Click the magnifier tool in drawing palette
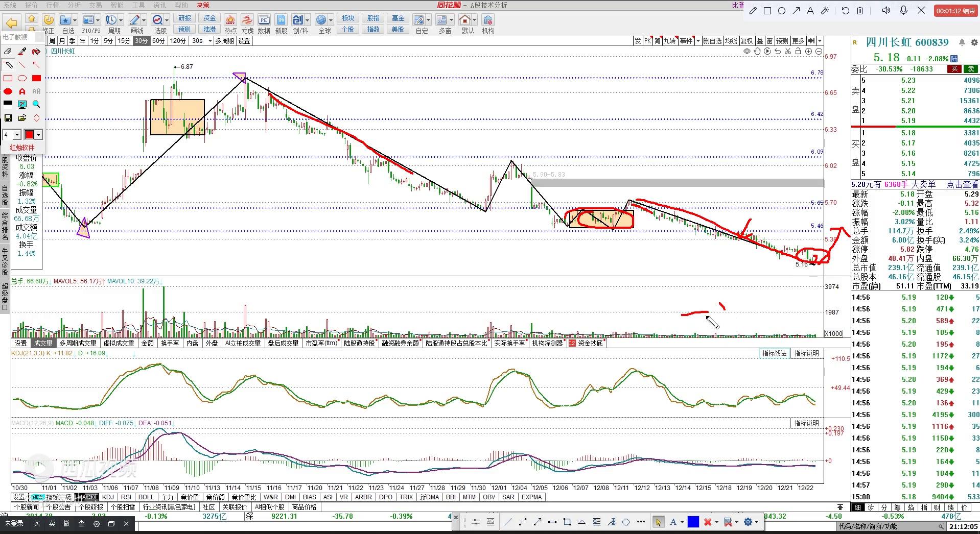Viewport: 980px width, 534px height. tap(36, 104)
